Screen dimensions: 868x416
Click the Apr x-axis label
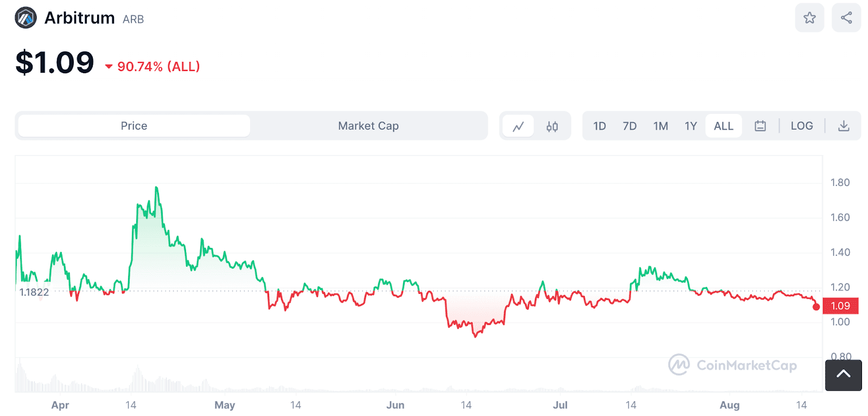(x=60, y=405)
